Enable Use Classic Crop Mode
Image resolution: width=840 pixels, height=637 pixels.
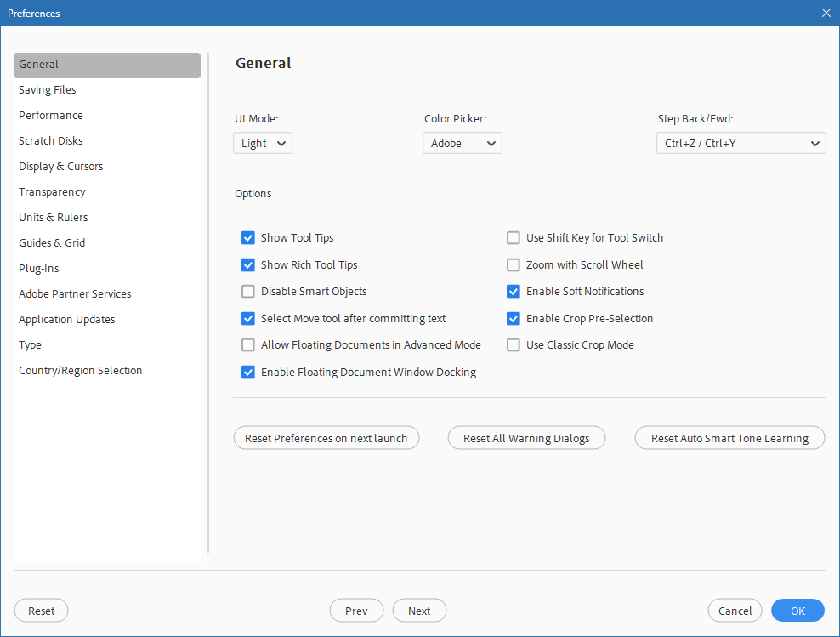point(514,345)
